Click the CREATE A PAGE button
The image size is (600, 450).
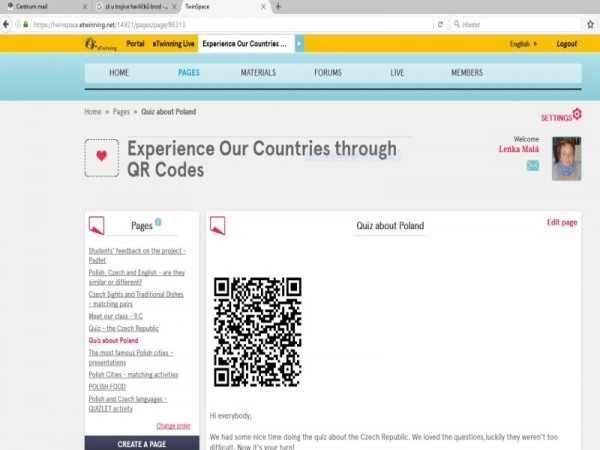[x=142, y=443]
